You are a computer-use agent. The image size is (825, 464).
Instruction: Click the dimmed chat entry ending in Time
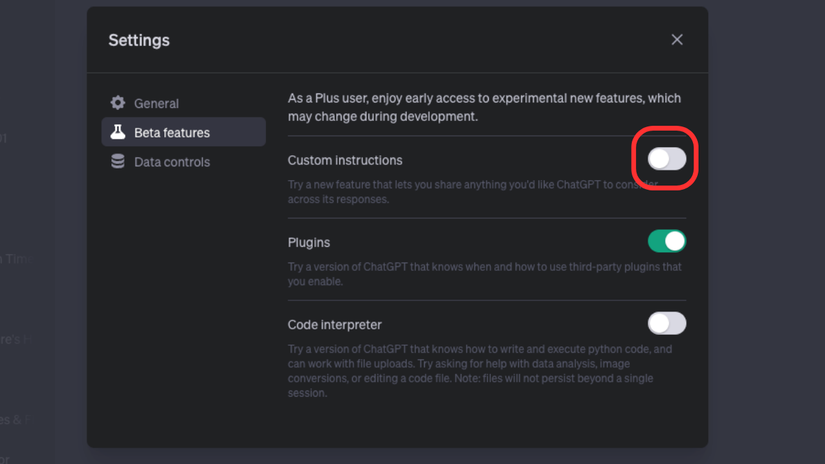point(17,259)
